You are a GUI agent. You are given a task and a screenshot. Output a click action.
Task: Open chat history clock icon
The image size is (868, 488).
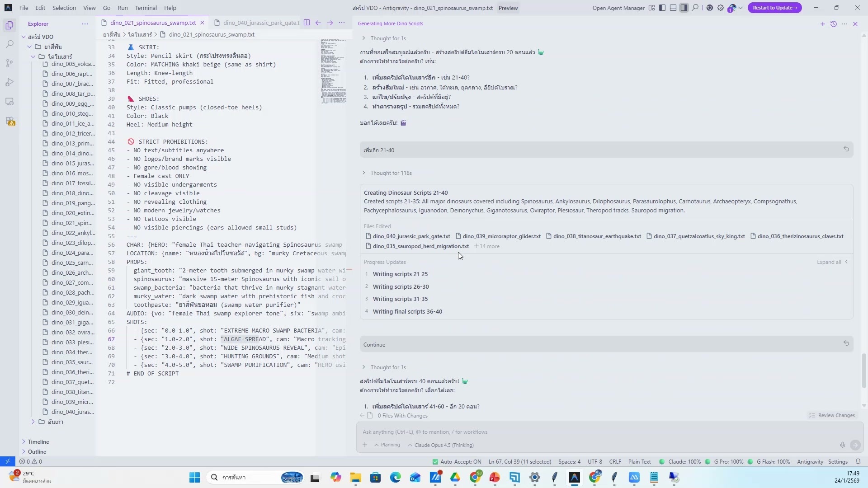tap(834, 24)
